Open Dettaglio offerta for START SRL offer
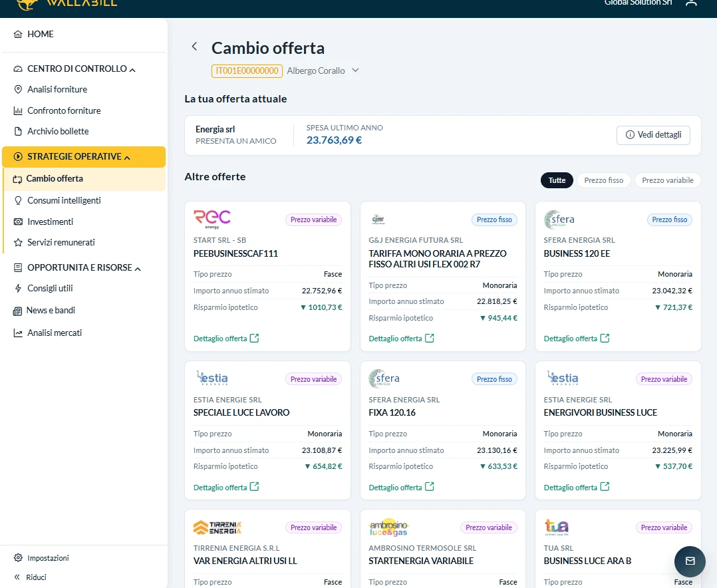 pos(226,339)
